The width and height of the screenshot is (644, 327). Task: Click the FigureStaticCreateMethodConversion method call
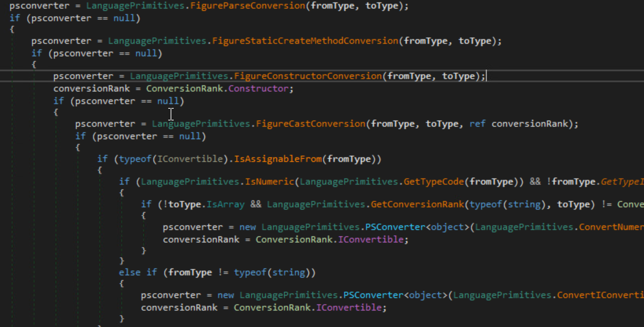(x=305, y=41)
